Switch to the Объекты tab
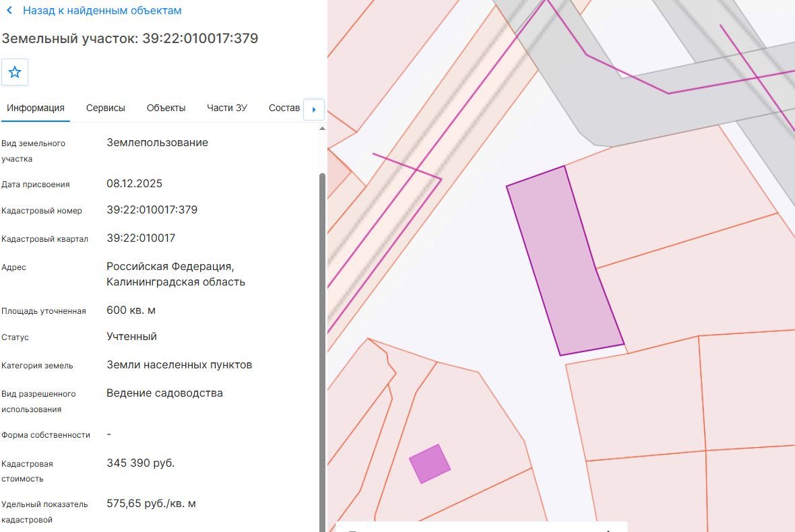 click(x=166, y=108)
